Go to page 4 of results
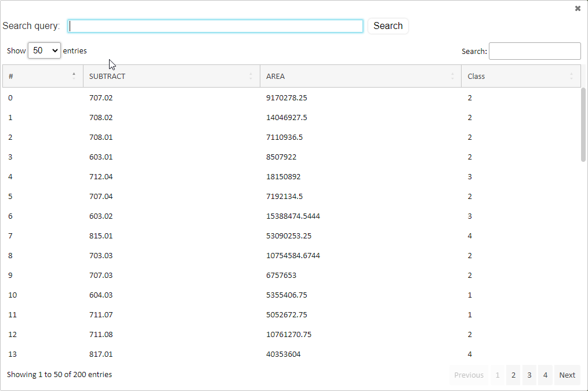Image resolution: width=588 pixels, height=391 pixels. [x=545, y=375]
